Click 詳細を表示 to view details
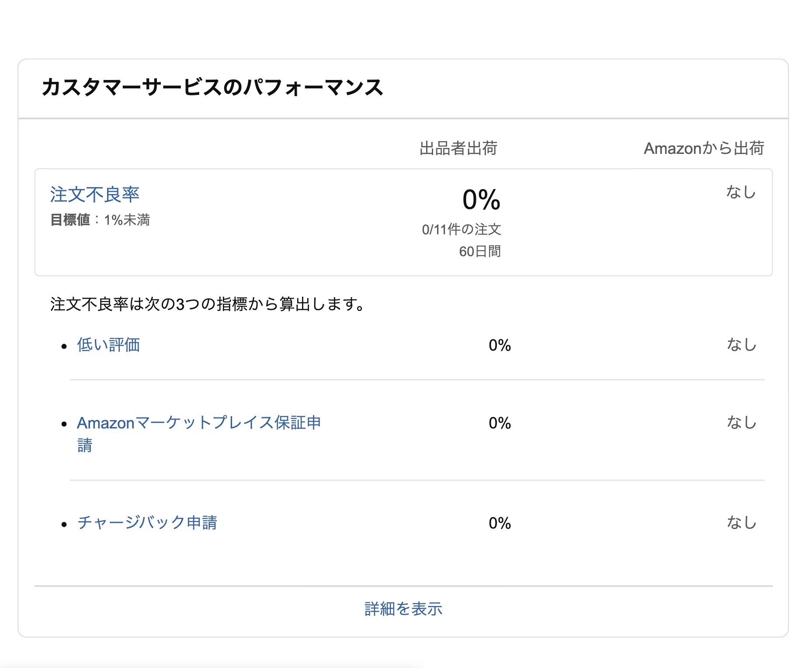The height and width of the screenshot is (668, 812). (x=403, y=609)
